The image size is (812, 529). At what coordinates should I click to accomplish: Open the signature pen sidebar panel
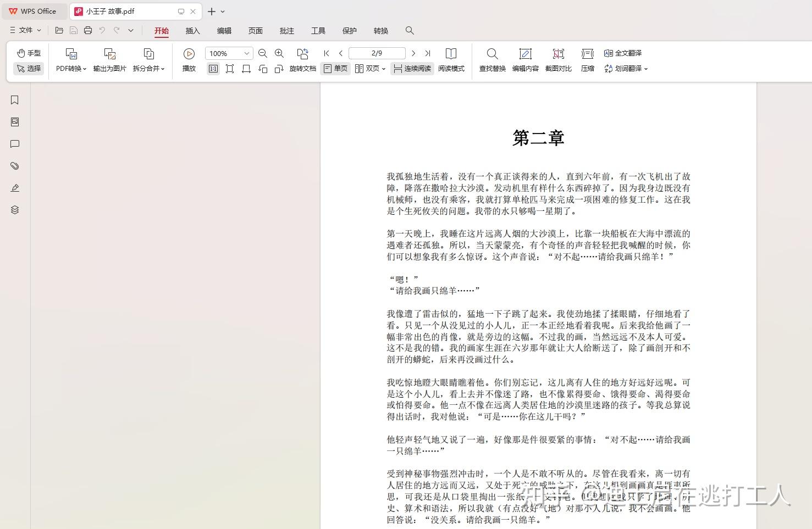point(15,188)
